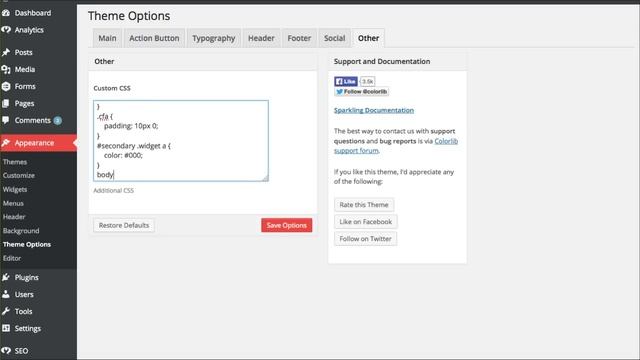Open the Footer options tab
The height and width of the screenshot is (360, 640).
click(299, 38)
